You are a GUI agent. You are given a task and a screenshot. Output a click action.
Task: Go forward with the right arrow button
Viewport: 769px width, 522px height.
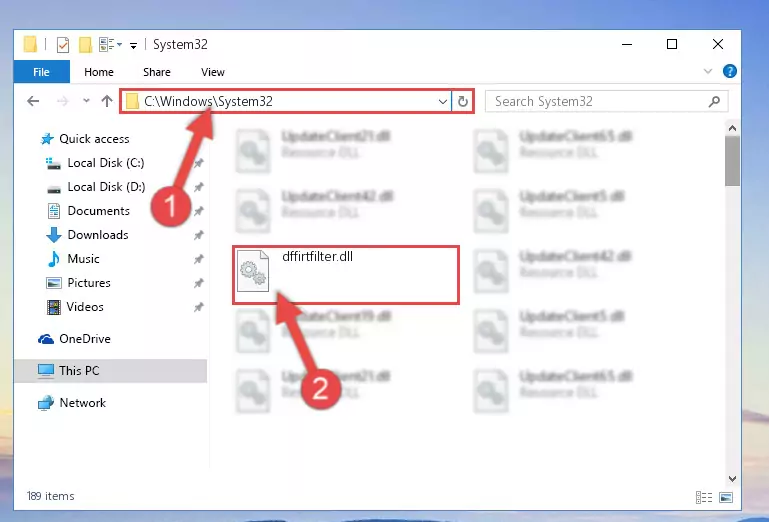tap(63, 102)
